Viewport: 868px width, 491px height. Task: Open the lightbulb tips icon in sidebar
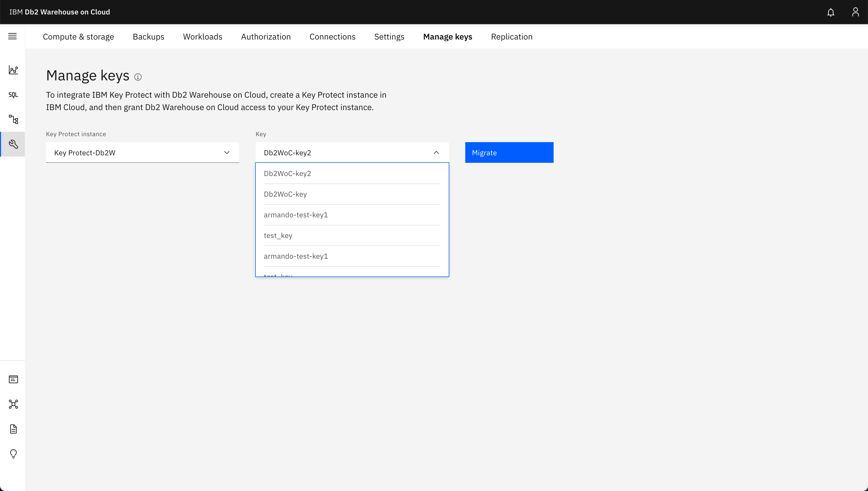click(x=13, y=454)
